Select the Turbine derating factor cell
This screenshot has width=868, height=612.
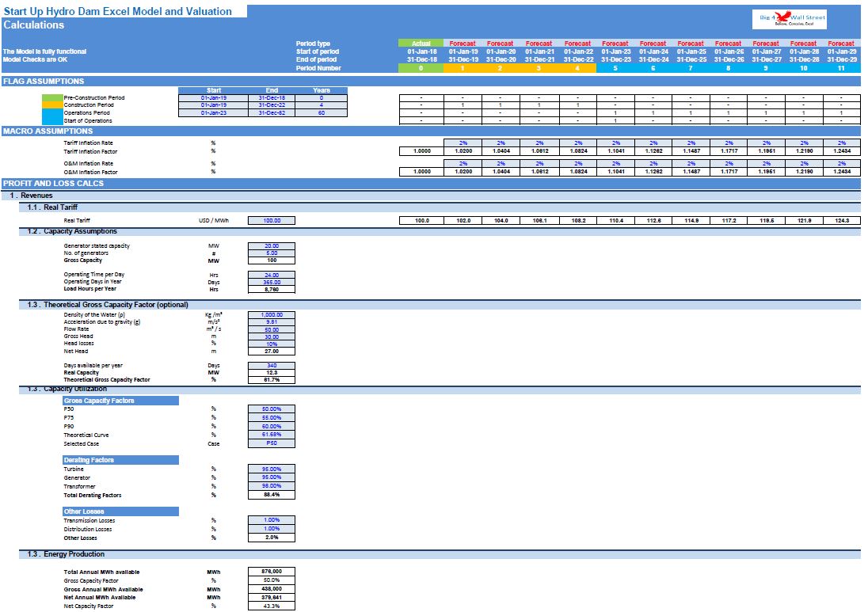click(271, 469)
